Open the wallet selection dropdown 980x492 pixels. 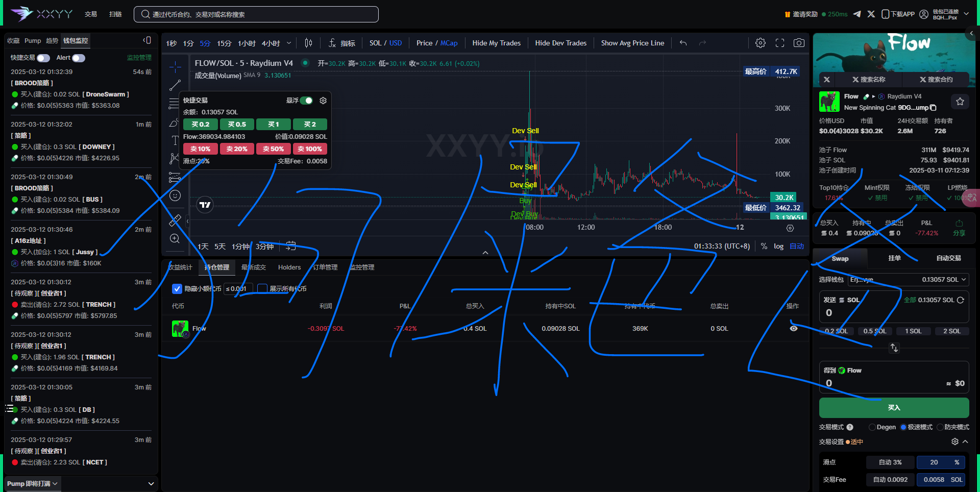pos(908,280)
